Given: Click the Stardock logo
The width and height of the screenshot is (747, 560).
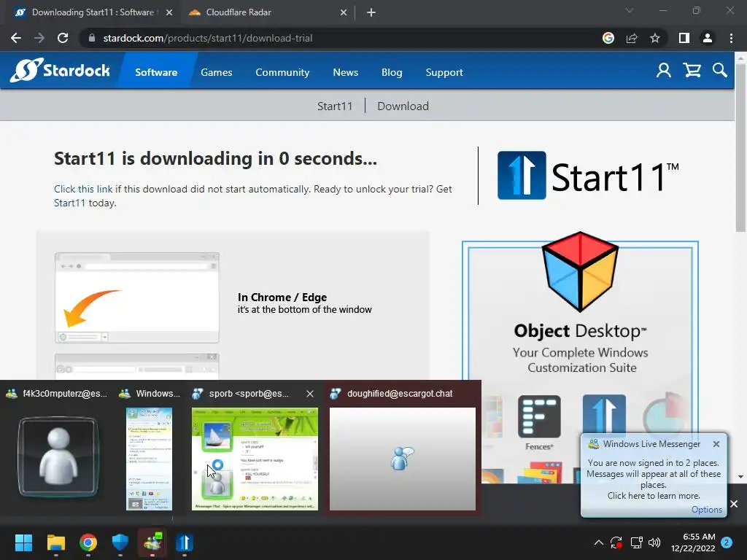Looking at the screenshot, I should point(60,71).
